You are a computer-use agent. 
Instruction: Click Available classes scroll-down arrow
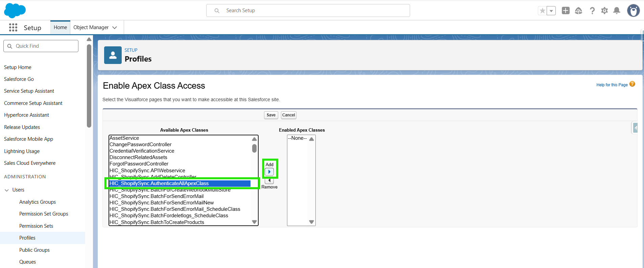pyautogui.click(x=254, y=222)
